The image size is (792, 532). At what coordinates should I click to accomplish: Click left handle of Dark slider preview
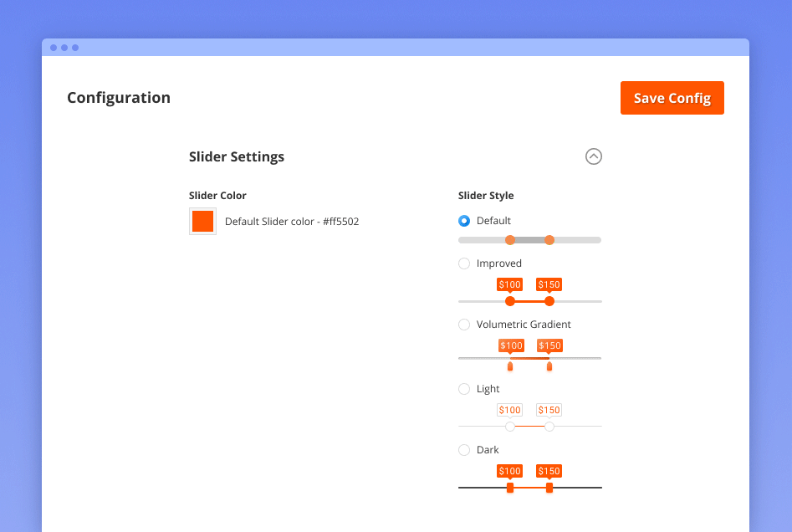click(510, 488)
